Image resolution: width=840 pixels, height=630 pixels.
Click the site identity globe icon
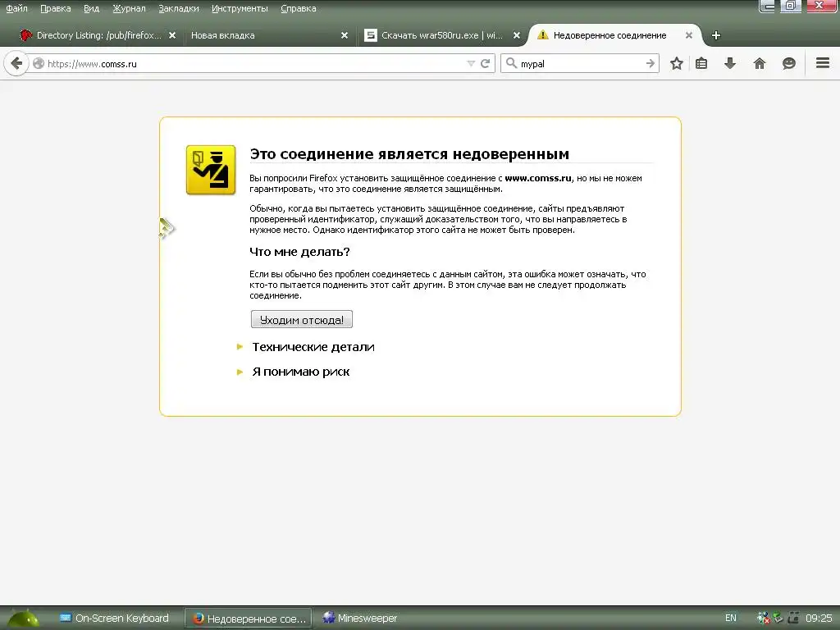(39, 64)
